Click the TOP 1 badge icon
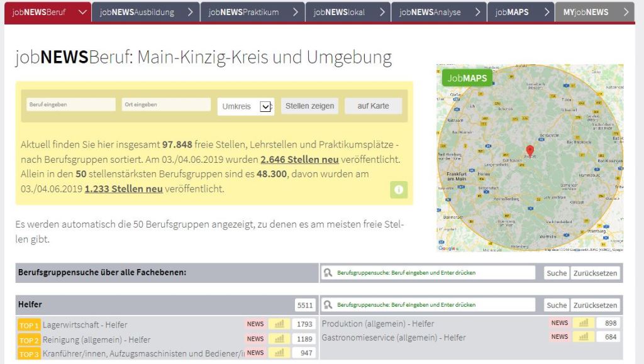This screenshot has height=364, width=644. coord(29,325)
